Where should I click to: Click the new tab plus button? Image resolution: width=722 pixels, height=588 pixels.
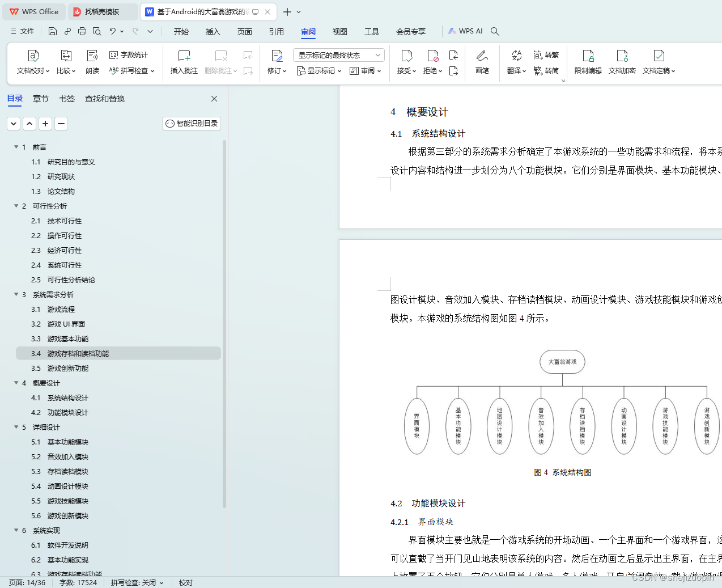click(287, 12)
